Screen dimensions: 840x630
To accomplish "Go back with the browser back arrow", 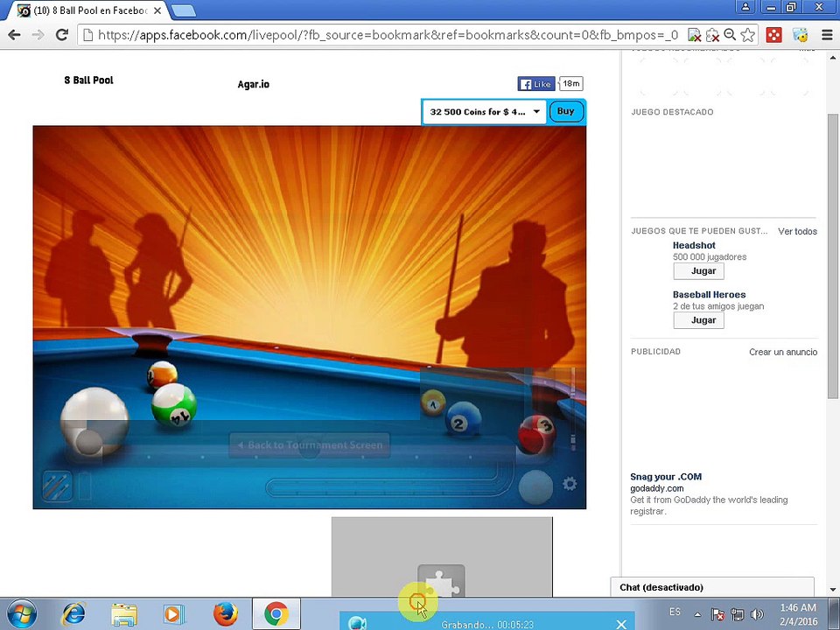I will click(15, 35).
